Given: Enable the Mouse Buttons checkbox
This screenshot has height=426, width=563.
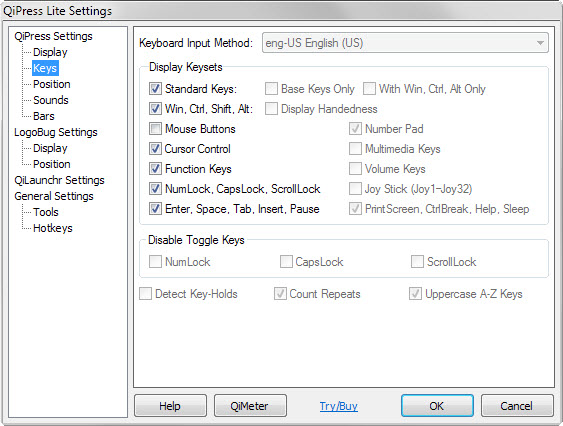Looking at the screenshot, I should pos(155,129).
